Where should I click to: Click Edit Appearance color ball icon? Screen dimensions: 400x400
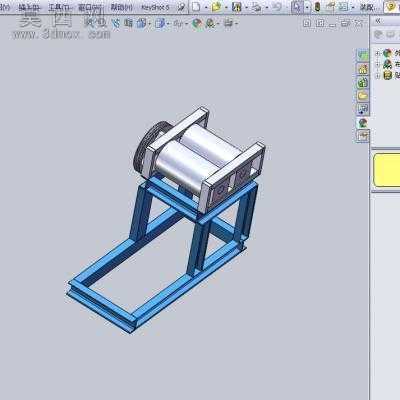197,23
